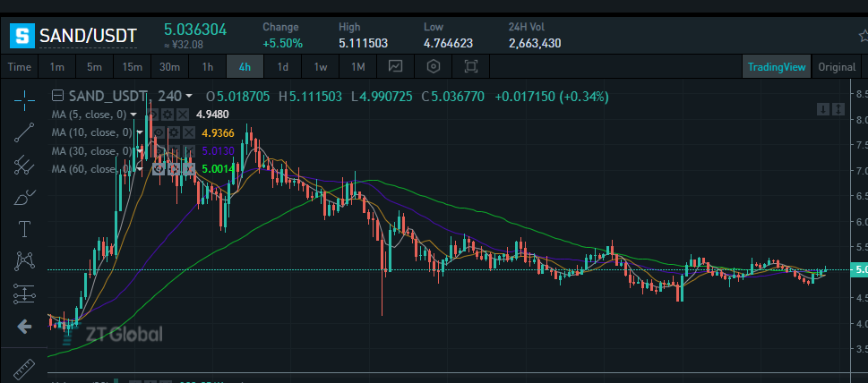This screenshot has height=383, width=868.
Task: Switch to the 1d timeframe
Action: 283,67
